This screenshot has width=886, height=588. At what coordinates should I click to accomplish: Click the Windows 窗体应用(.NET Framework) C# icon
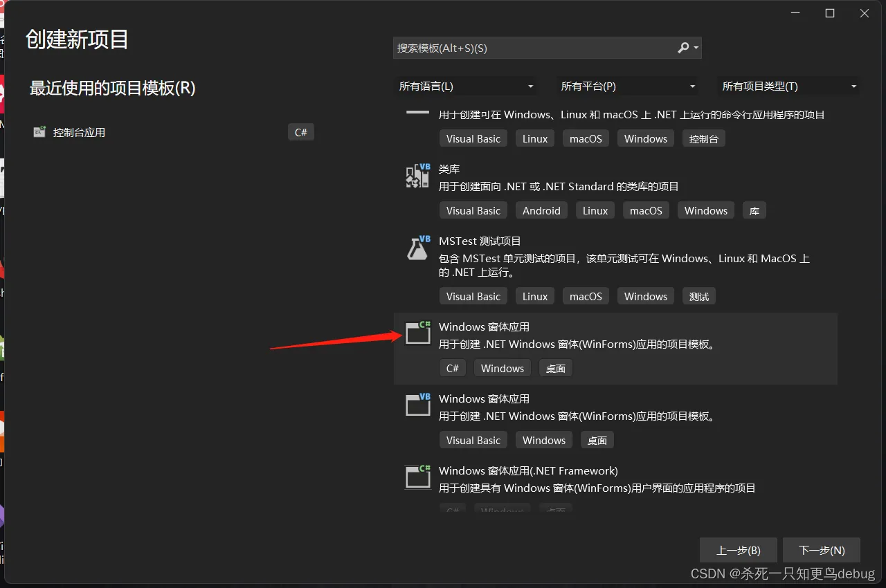click(x=418, y=476)
